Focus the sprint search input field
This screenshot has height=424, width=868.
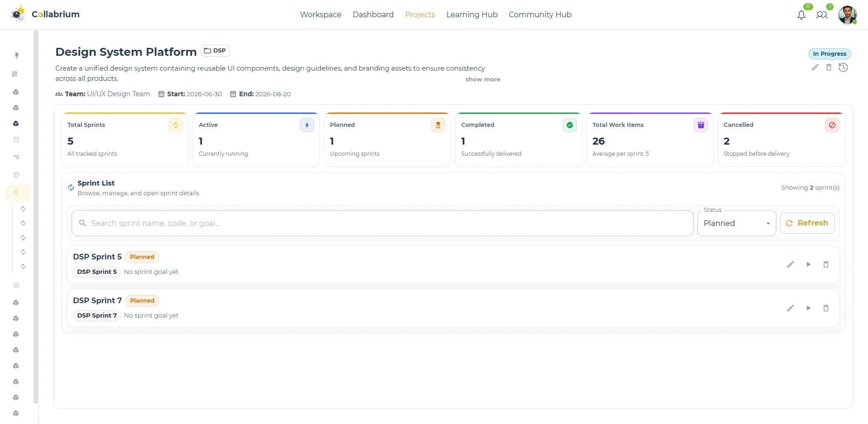(x=382, y=223)
